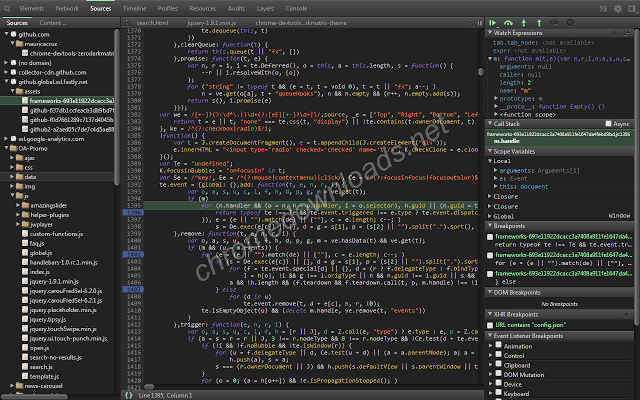Screen dimensions: 640x400
Task: Click the editor horizontal scrollbar thumb
Action: (x=149, y=386)
